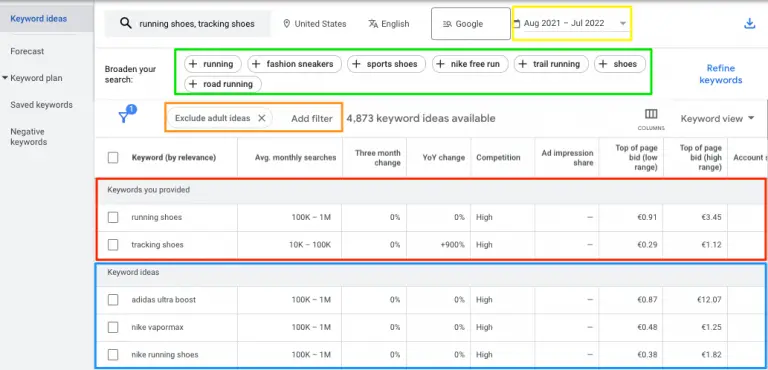Remove the Exclude adult ideas filter

[262, 118]
